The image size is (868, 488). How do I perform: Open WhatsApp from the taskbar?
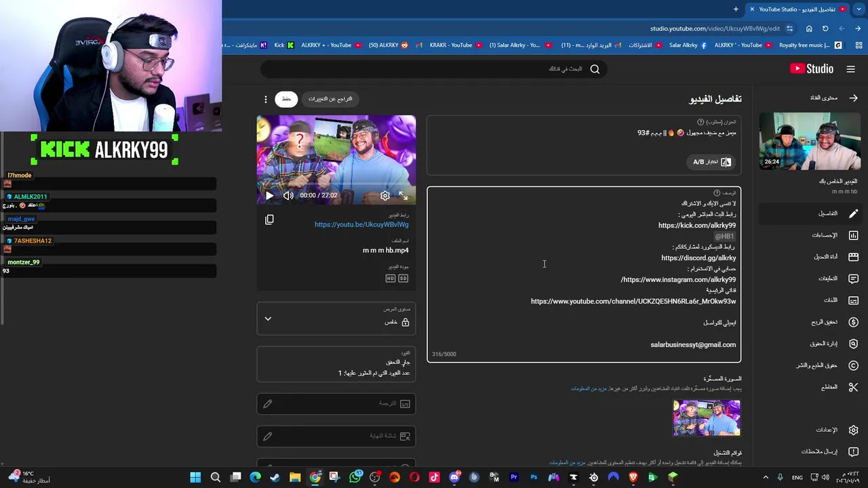tap(355, 477)
